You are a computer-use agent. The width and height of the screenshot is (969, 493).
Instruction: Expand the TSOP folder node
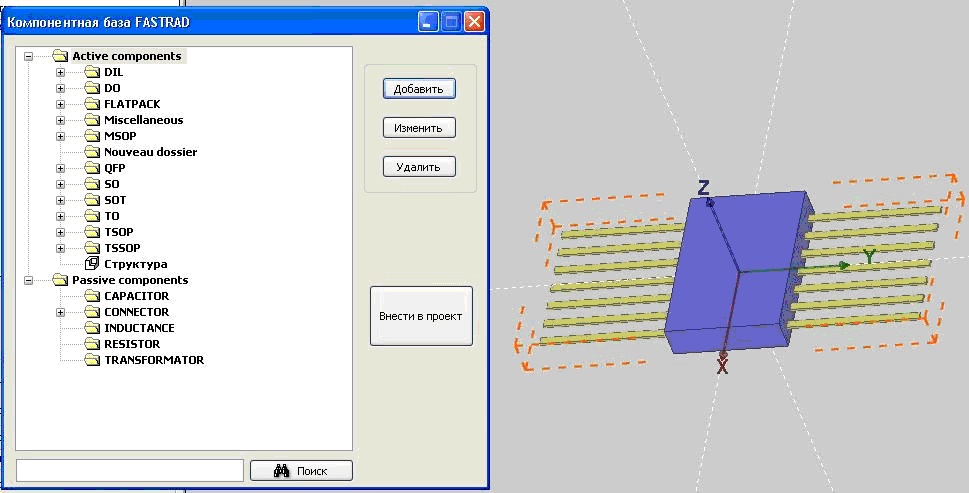(x=61, y=232)
